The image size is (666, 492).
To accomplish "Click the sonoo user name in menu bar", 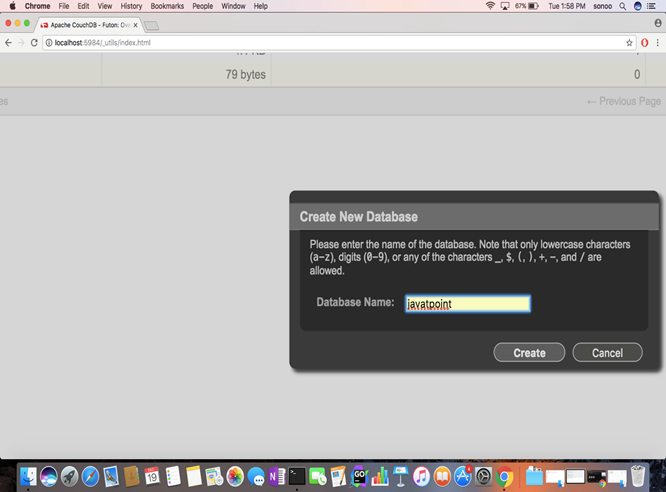I will (x=602, y=6).
